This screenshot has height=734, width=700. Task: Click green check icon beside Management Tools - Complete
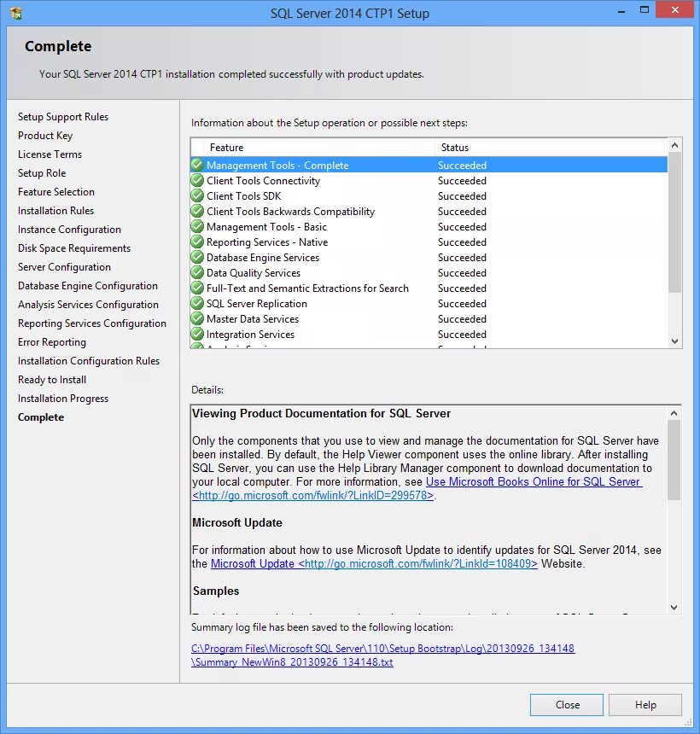pos(197,165)
